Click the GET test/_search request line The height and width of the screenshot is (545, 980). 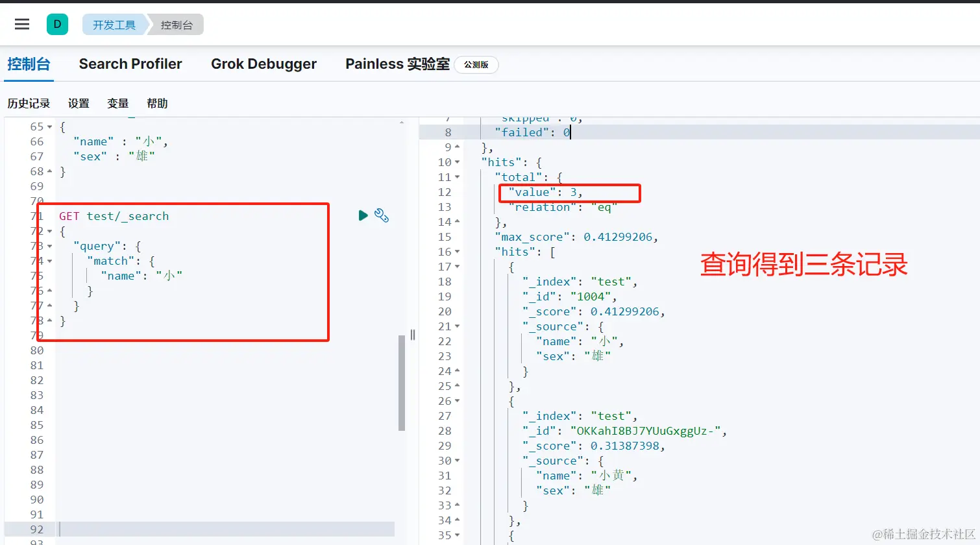(x=114, y=216)
